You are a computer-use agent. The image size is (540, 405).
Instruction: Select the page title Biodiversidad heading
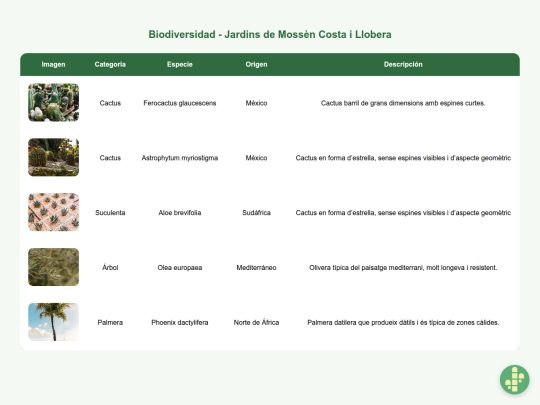click(270, 34)
